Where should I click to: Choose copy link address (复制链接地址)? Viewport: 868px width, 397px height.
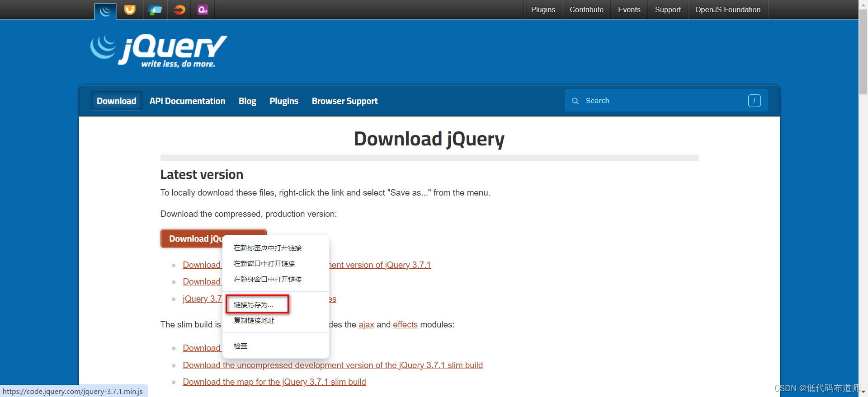275,320
